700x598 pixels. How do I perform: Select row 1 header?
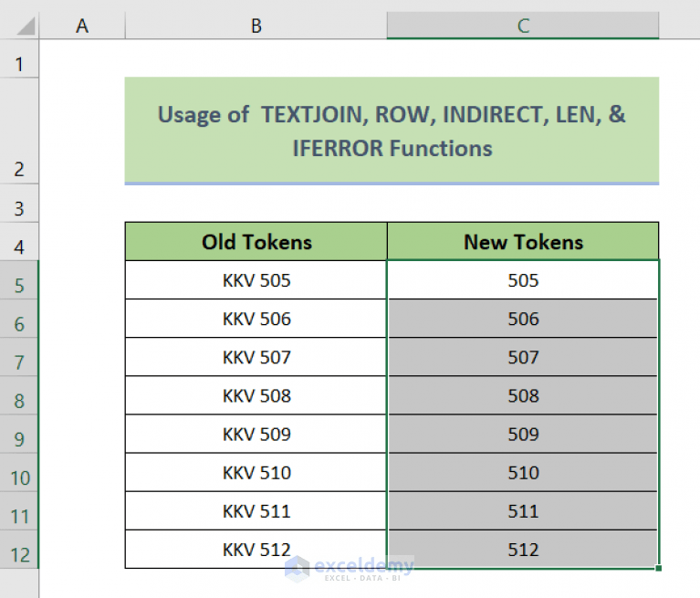pyautogui.click(x=19, y=59)
